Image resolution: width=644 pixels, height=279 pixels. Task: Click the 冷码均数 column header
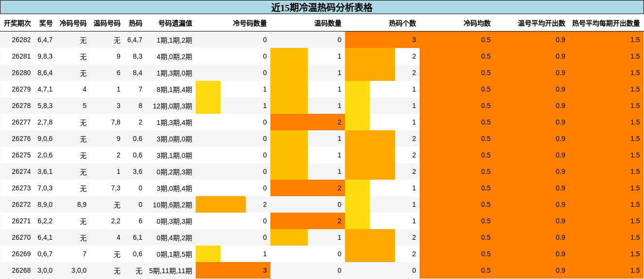(x=477, y=23)
